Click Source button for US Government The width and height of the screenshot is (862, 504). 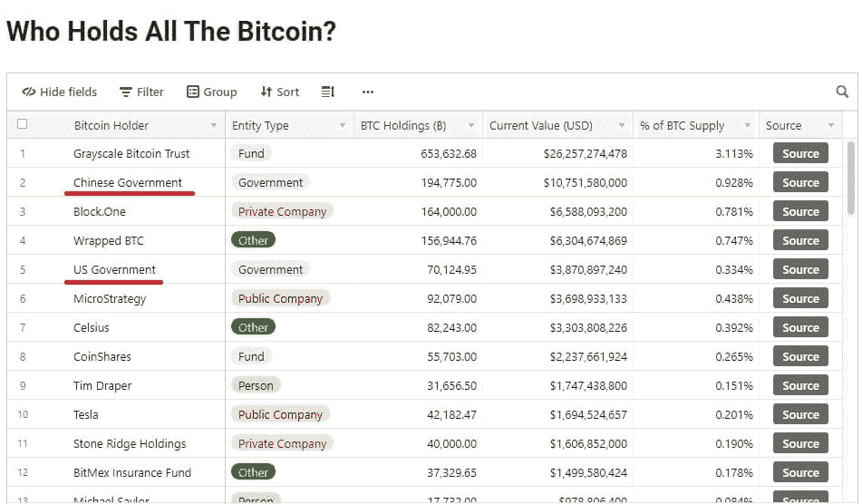(800, 269)
